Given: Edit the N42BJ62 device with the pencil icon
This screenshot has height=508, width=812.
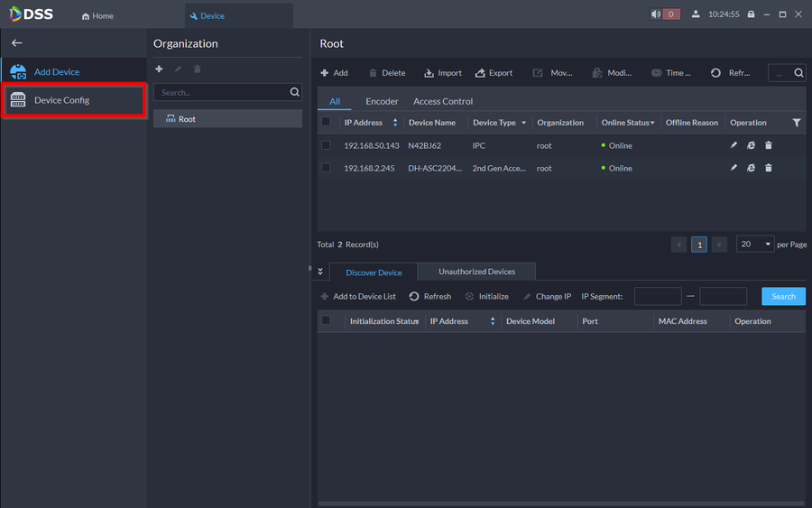Looking at the screenshot, I should (734, 145).
